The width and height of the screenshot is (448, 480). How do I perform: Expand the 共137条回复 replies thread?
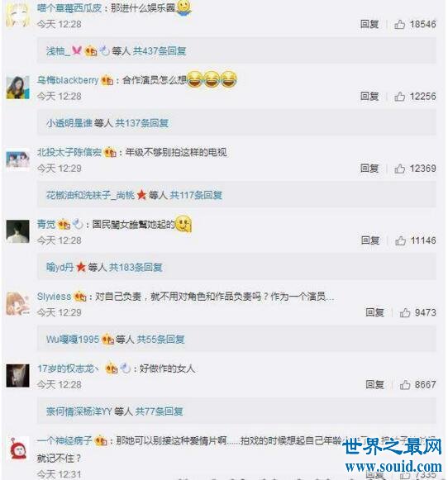coord(142,123)
